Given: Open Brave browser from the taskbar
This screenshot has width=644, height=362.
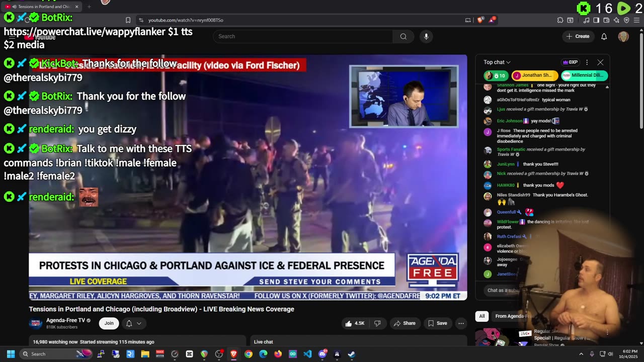Looking at the screenshot, I should click(x=233, y=354).
